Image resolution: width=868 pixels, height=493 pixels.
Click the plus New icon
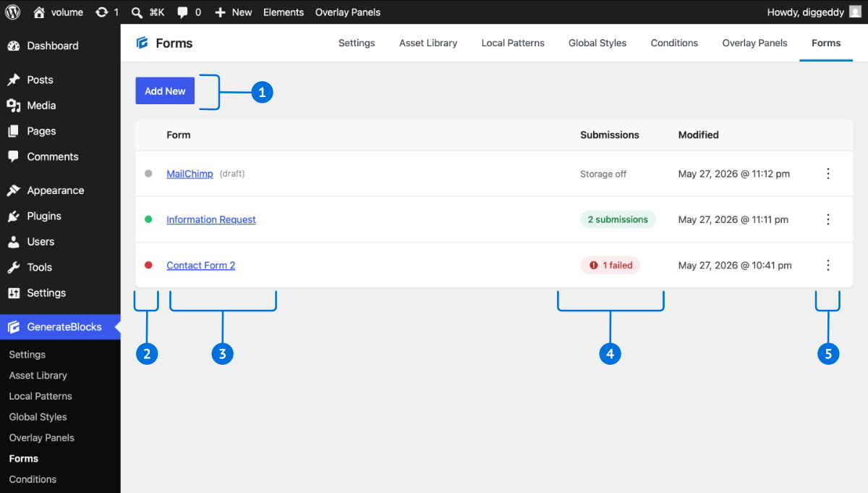pos(221,12)
